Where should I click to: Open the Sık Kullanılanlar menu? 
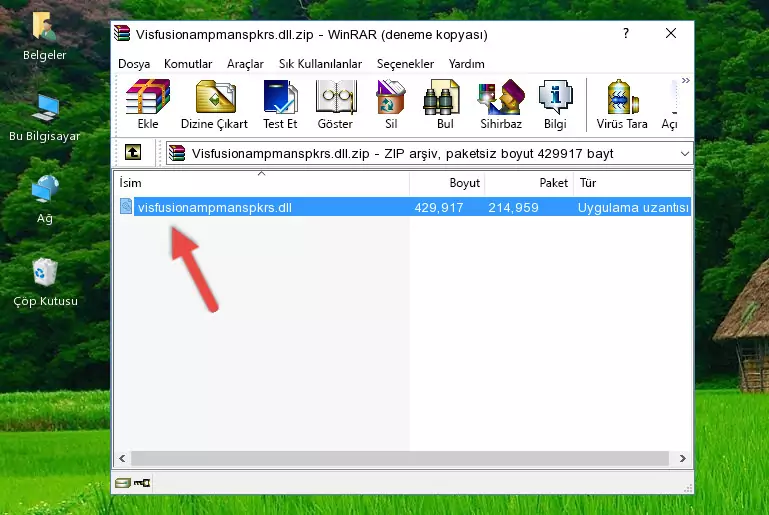tap(320, 64)
